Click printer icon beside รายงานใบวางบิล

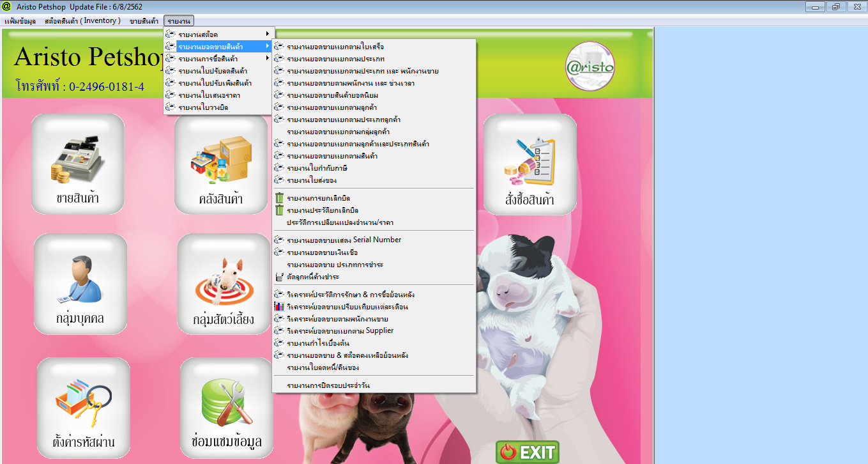[170, 107]
